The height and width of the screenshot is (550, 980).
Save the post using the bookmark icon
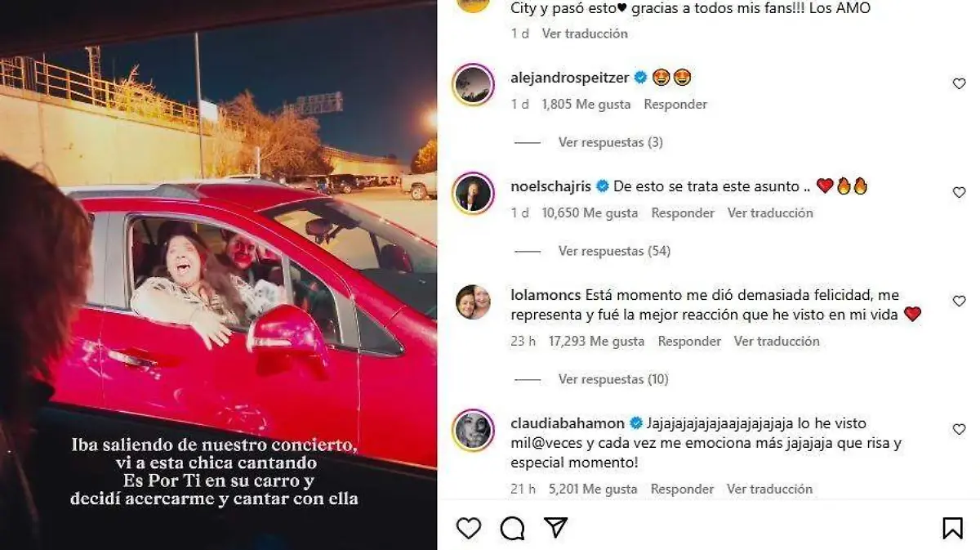tap(952, 529)
